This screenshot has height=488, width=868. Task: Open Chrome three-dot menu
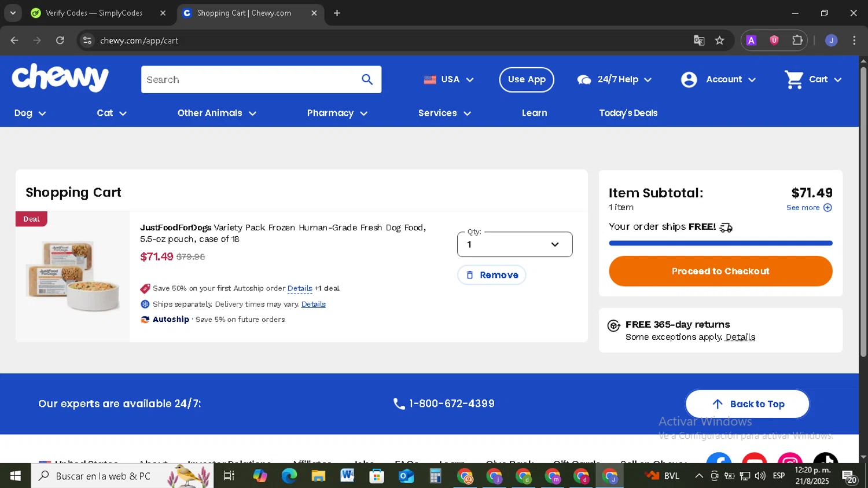coord(855,41)
